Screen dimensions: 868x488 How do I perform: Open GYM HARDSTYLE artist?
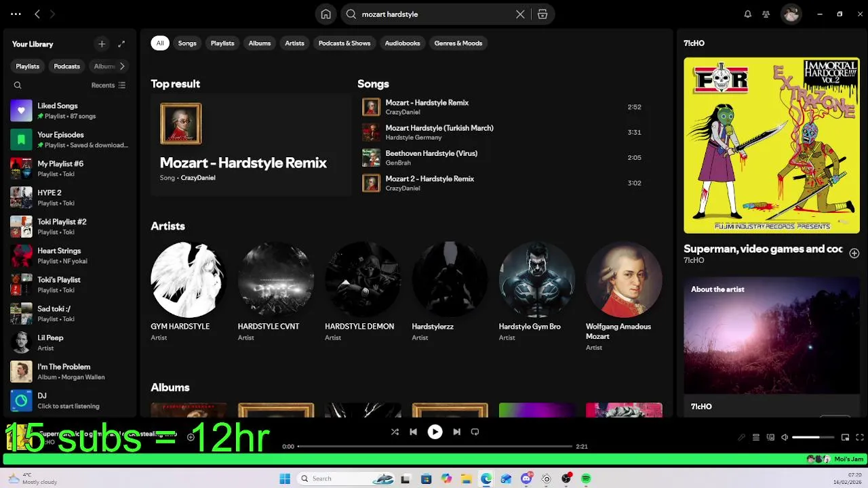189,291
